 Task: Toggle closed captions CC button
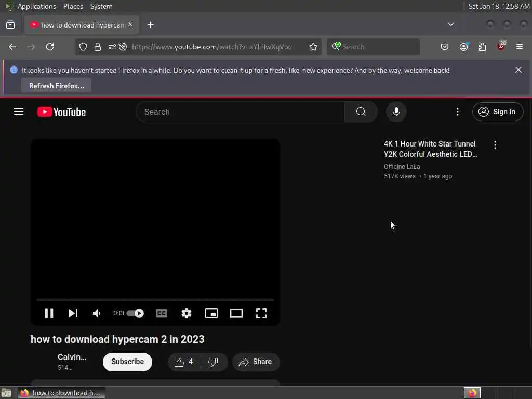click(x=162, y=313)
